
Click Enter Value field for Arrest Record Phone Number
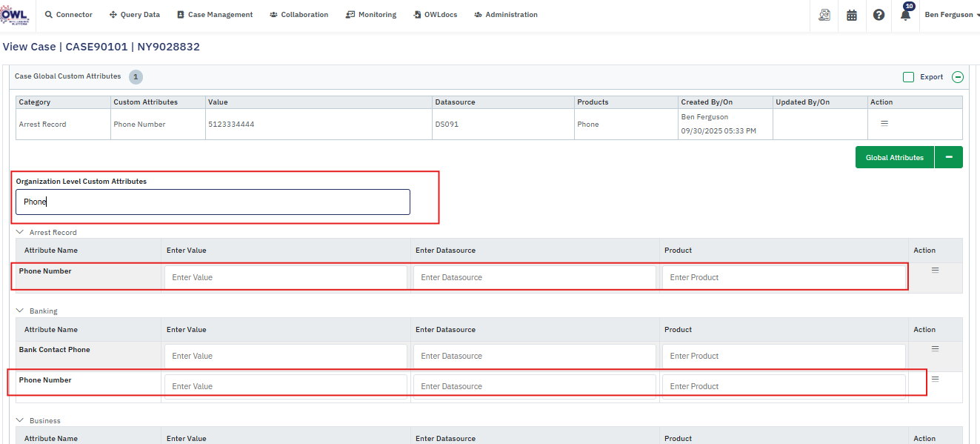(x=286, y=277)
